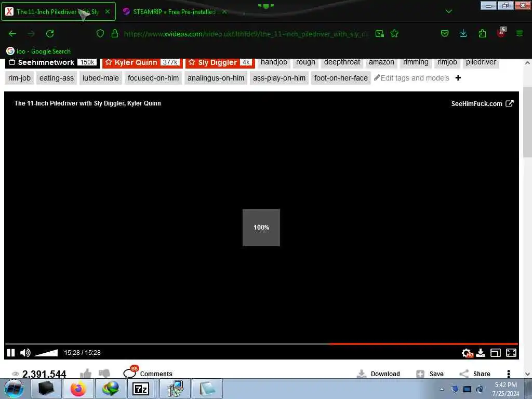Open the three-dot more options menu
Viewport: 532px width, 399px height.
(508, 374)
